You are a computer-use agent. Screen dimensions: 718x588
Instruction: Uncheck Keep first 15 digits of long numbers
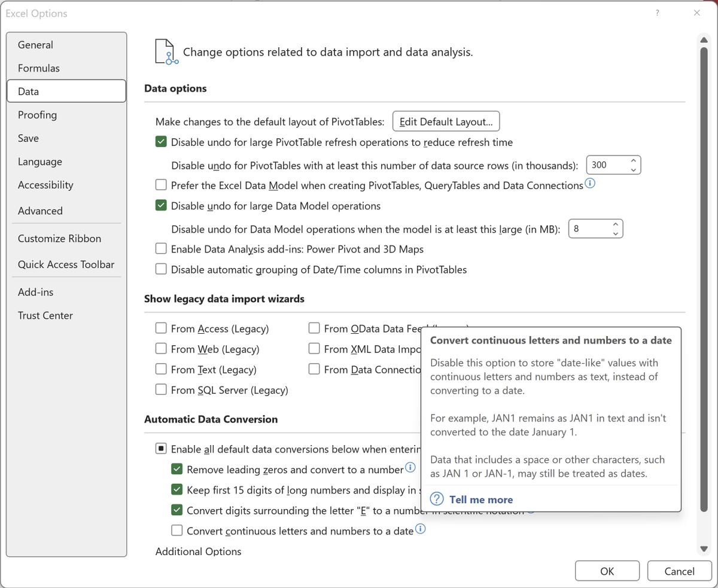pyautogui.click(x=177, y=490)
